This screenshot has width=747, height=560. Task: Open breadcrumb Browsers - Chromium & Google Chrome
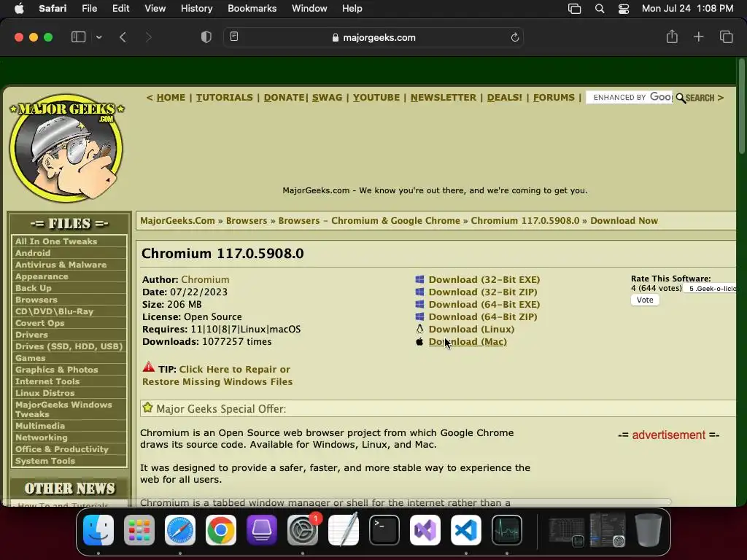(369, 220)
